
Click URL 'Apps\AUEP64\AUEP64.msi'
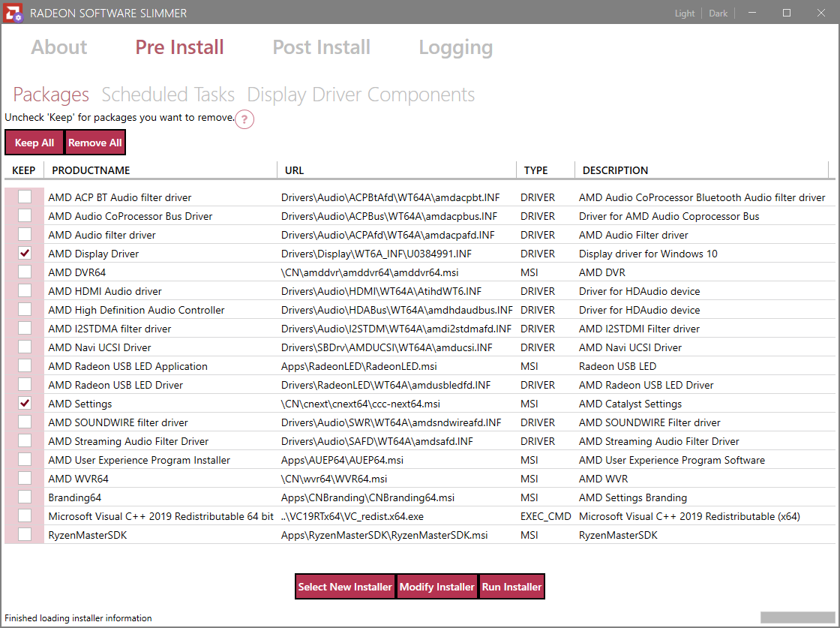[x=342, y=460]
